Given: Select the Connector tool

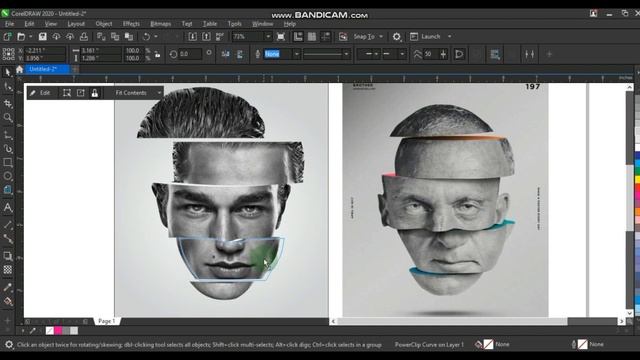Looking at the screenshot, I should pos(8,239).
